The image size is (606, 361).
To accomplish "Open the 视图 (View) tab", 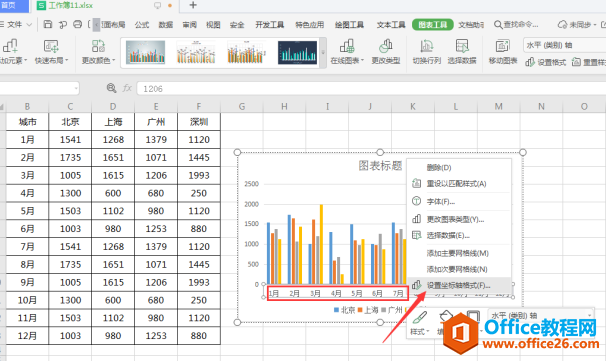I will [213, 25].
